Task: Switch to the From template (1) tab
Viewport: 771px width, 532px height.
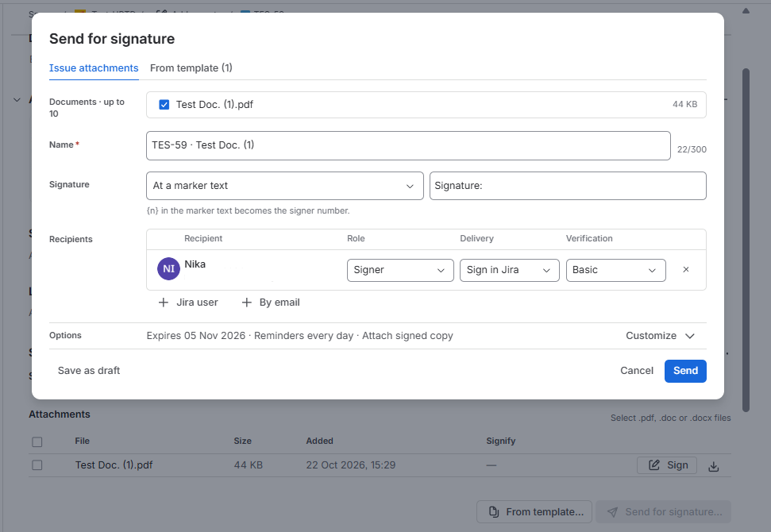Action: click(191, 67)
